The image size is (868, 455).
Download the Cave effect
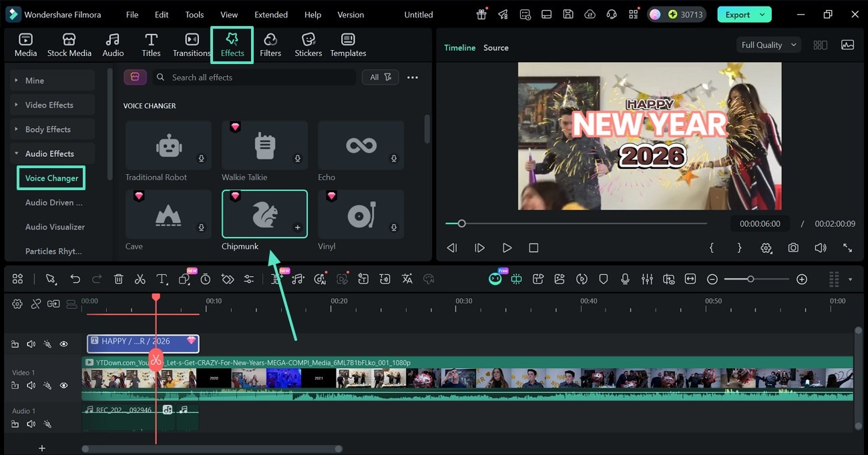[202, 227]
